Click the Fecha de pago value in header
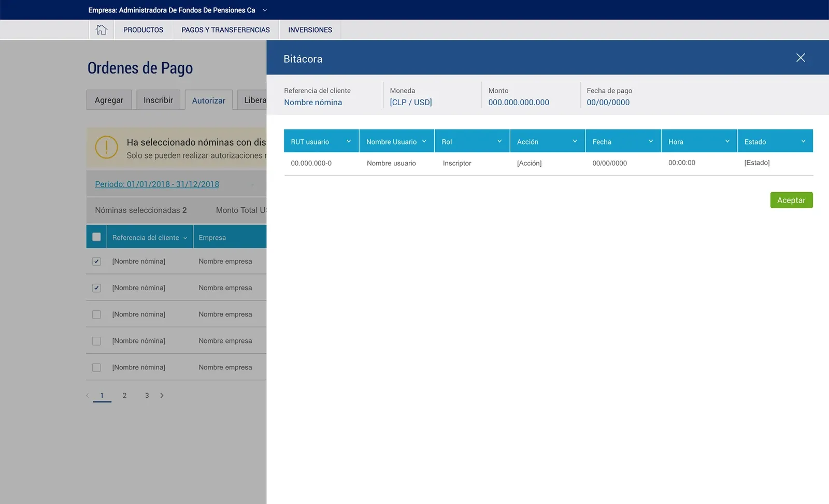Image resolution: width=829 pixels, height=504 pixels. 608,102
